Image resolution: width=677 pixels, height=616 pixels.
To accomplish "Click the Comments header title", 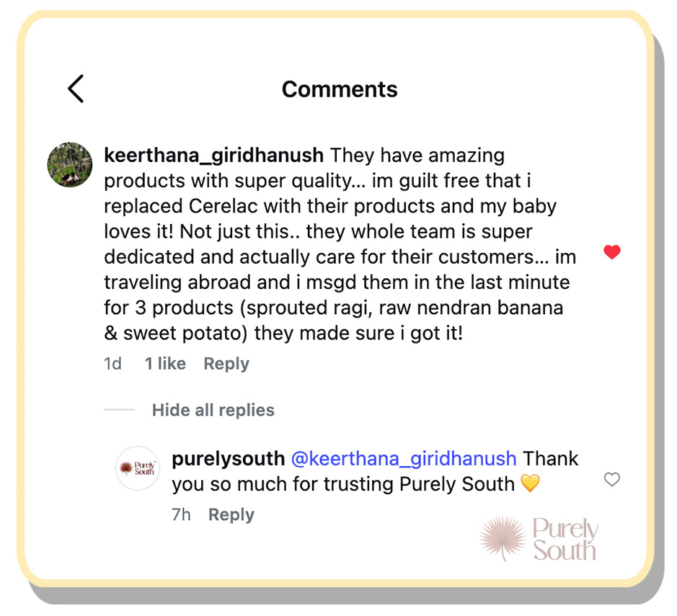I will 340,89.
